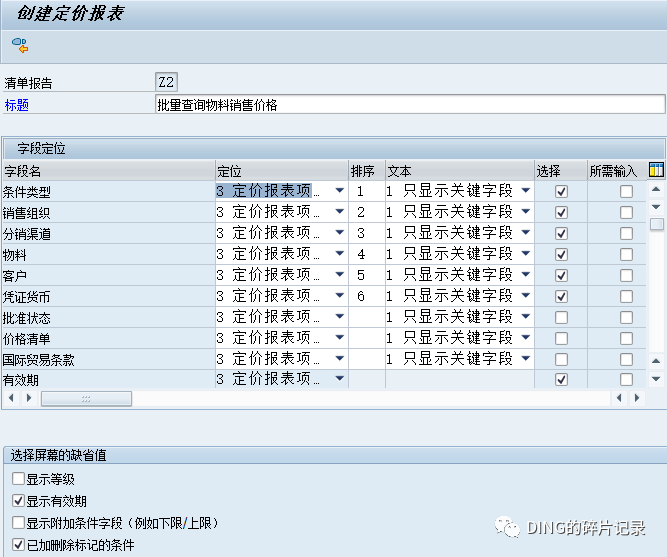Click the 字段名 column header
This screenshot has width=667, height=557.
pyautogui.click(x=109, y=171)
